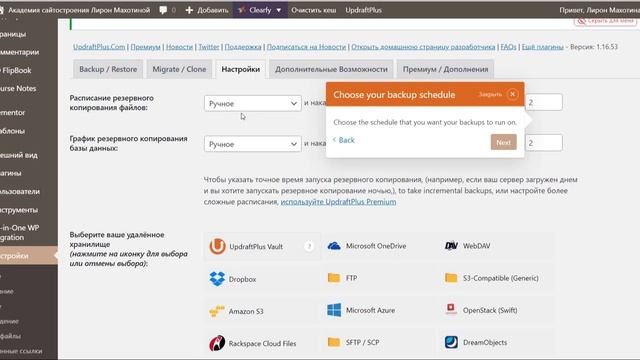Open the Ещё плагины link
Screen dimensions: 640x360
click(x=542, y=47)
